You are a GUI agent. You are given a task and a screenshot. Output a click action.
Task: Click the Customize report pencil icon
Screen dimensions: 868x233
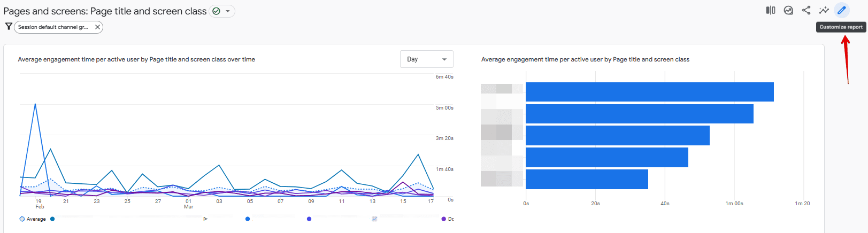(841, 10)
